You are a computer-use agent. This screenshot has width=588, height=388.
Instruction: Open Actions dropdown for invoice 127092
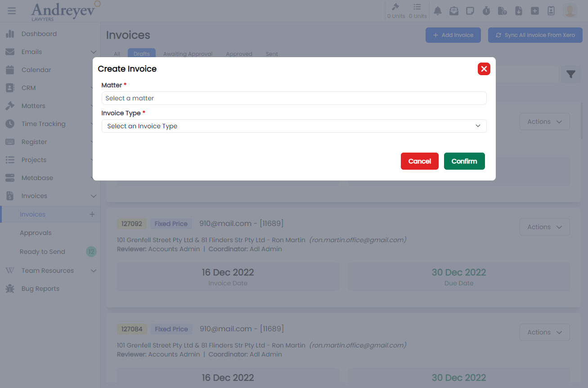coord(544,227)
